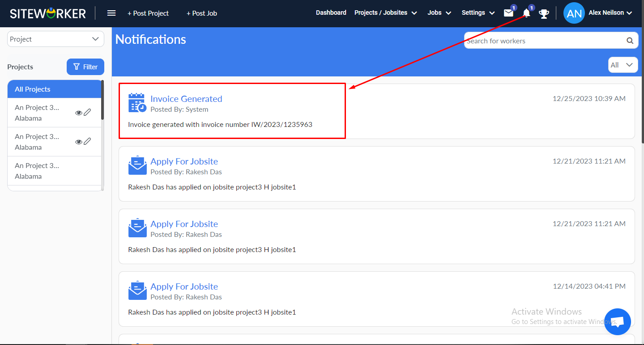
Task: Edit second An Project 3 with pencil icon
Action: point(87,141)
